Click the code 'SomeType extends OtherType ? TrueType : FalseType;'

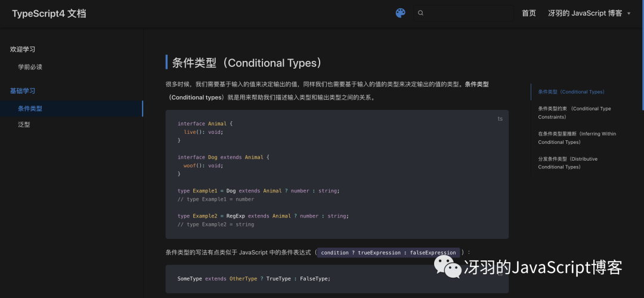(254, 279)
